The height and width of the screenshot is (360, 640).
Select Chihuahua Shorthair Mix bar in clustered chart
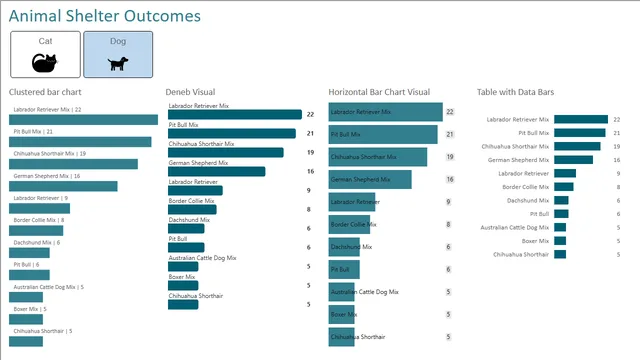(x=73, y=164)
